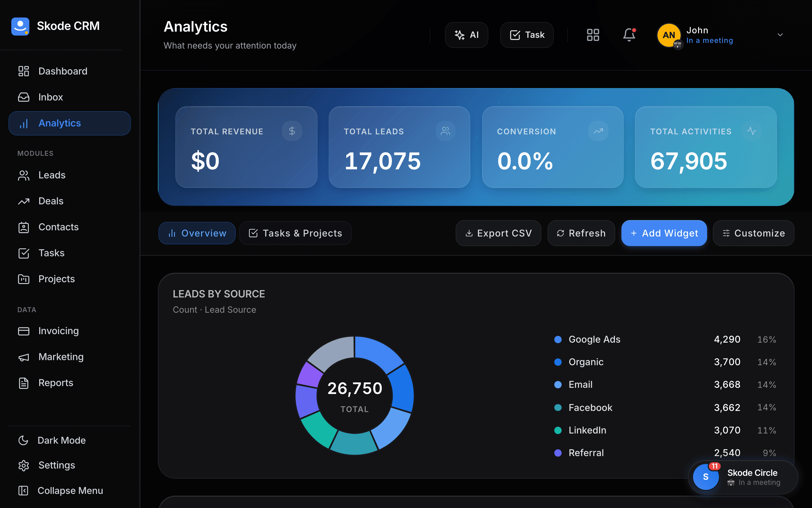The height and width of the screenshot is (508, 812).
Task: Open Reports in sidebar
Action: pos(69,383)
